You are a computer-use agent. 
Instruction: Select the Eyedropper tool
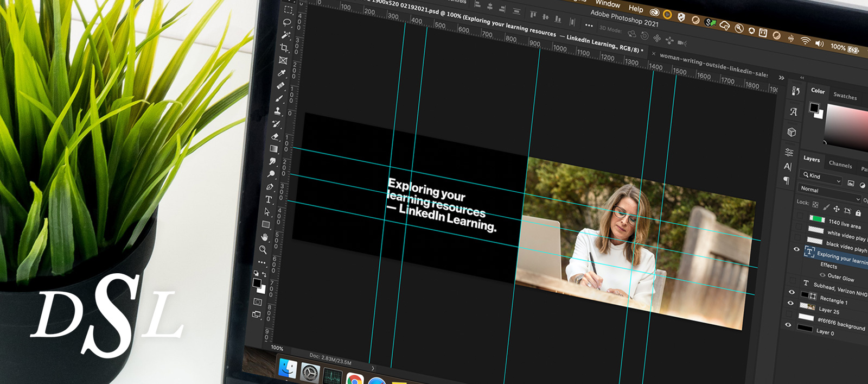(x=282, y=73)
